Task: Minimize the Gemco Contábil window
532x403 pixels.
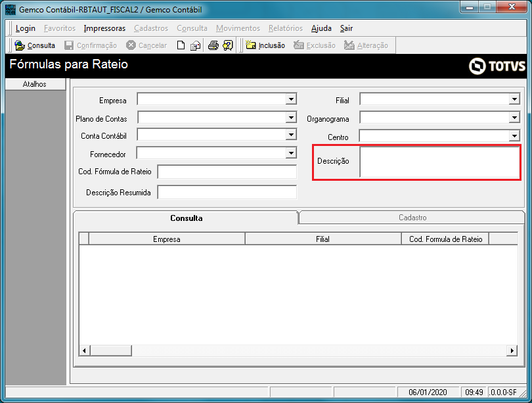Action: pyautogui.click(x=470, y=7)
